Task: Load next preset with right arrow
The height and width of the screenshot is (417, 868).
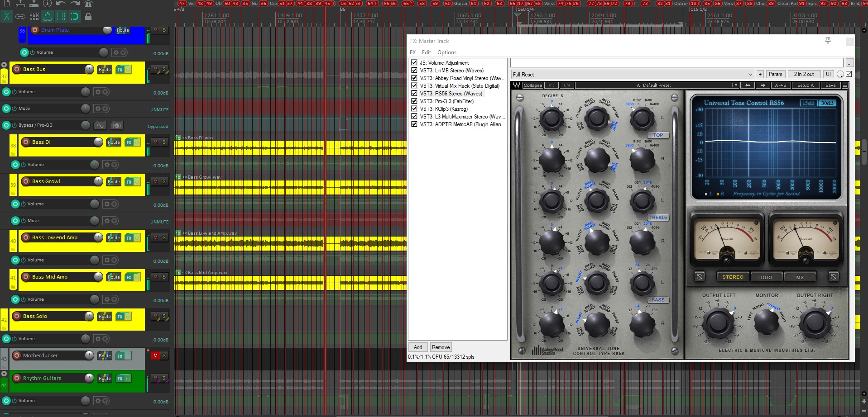Action: tap(763, 85)
